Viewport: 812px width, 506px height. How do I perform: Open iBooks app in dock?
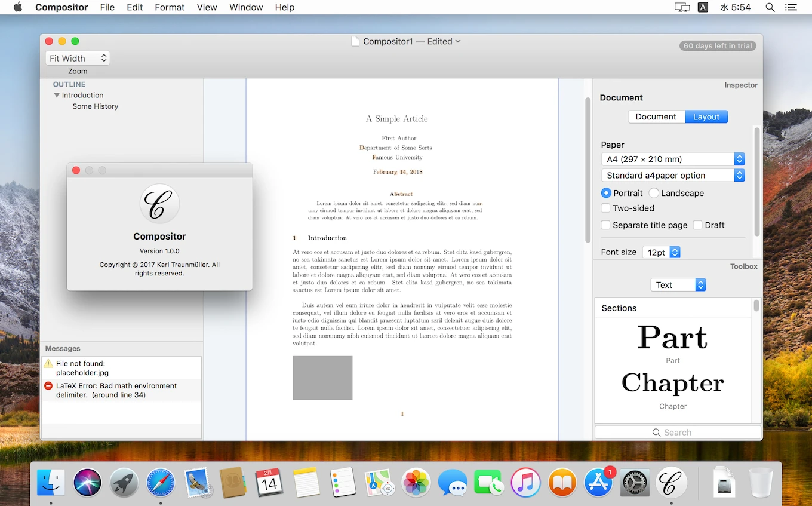[562, 482]
